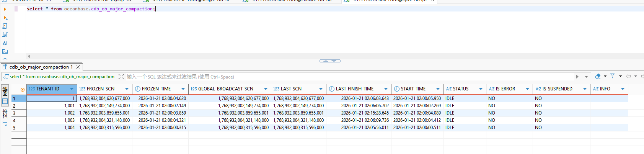Open STATUS column sort dropdown arrow
644x154 pixels.
click(481, 89)
